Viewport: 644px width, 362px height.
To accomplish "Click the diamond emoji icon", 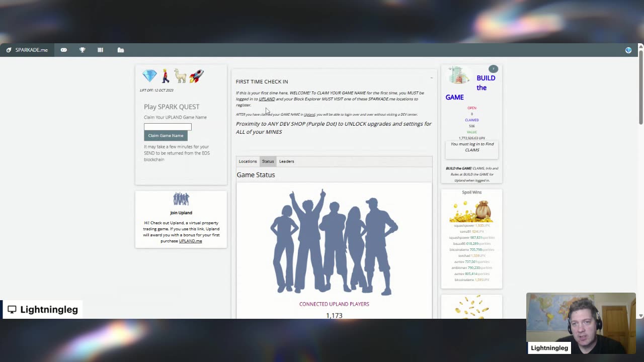I will pyautogui.click(x=149, y=76).
